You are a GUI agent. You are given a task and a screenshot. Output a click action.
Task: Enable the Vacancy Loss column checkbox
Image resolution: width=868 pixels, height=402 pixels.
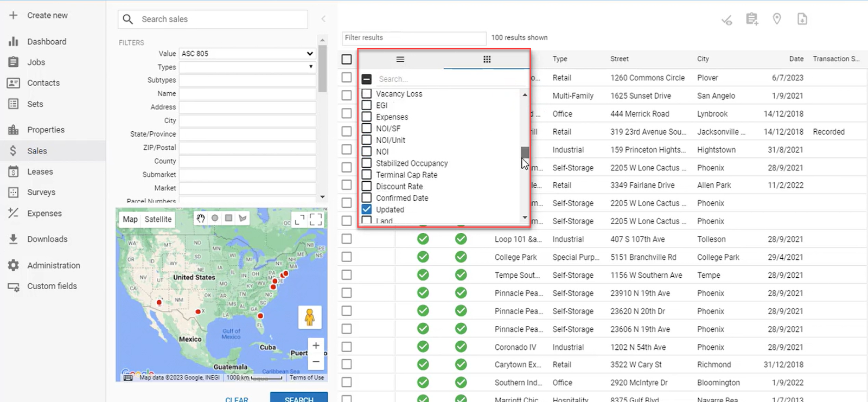point(367,94)
